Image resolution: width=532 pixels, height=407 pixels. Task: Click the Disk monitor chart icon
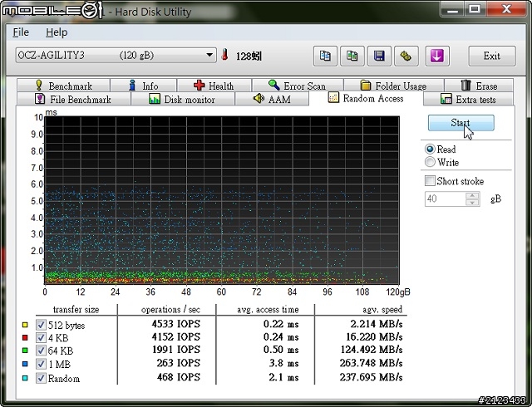(x=155, y=99)
